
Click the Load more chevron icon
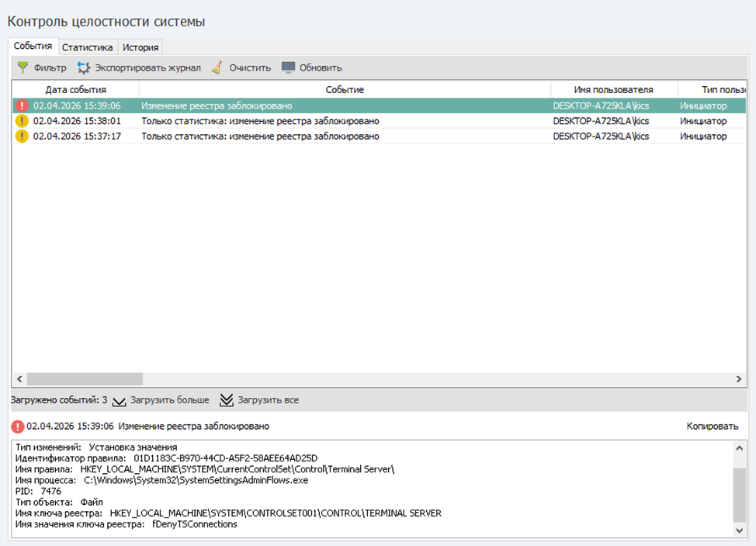pyautogui.click(x=119, y=401)
